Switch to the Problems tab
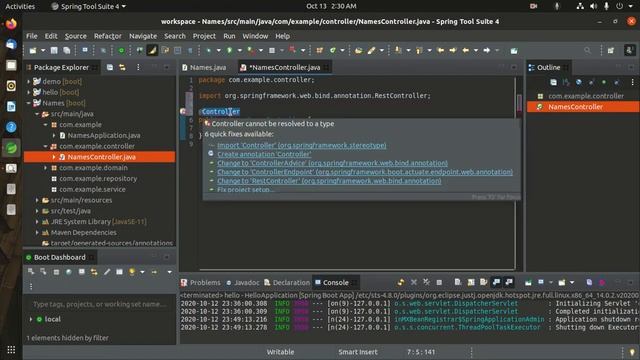 click(x=200, y=282)
